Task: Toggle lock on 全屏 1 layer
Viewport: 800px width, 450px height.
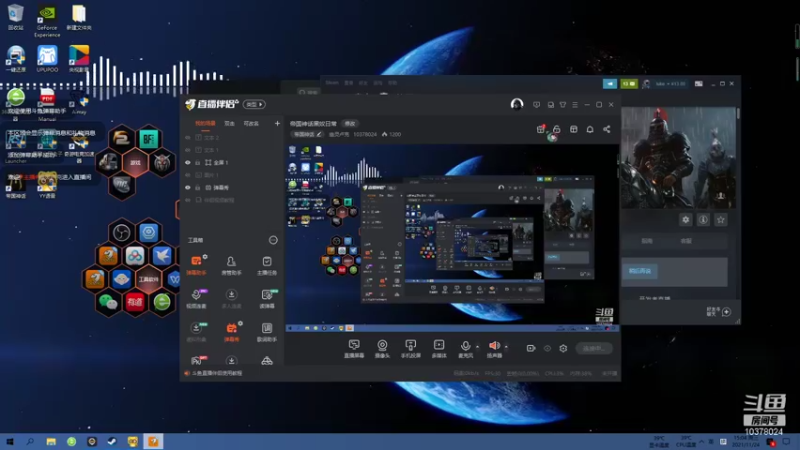Action: click(x=198, y=162)
